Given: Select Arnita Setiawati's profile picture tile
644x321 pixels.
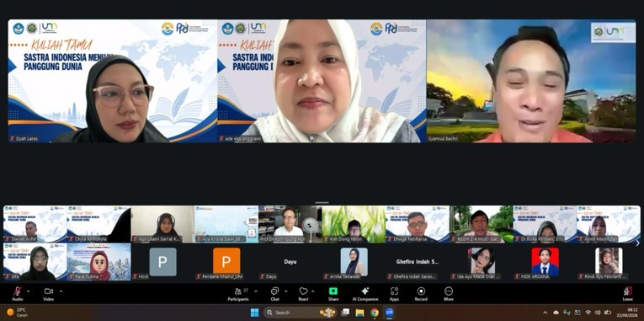Looking at the screenshot, I should click(354, 262).
